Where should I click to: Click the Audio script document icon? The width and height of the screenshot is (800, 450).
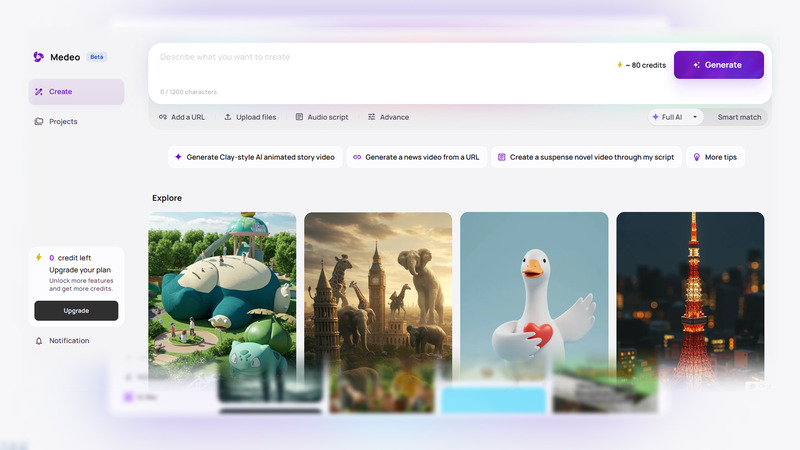pyautogui.click(x=299, y=117)
